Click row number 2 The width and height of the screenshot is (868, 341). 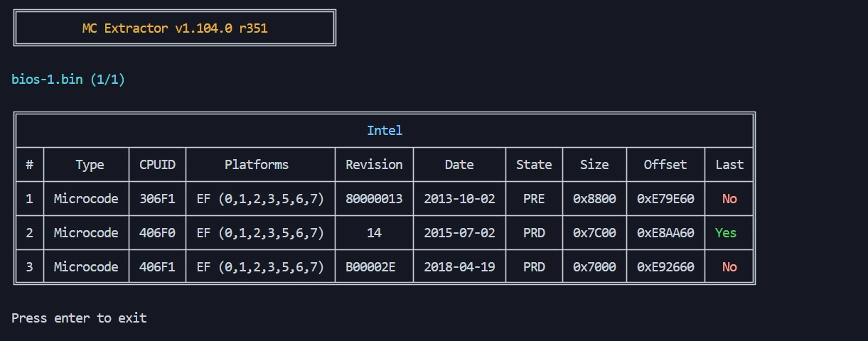29,233
